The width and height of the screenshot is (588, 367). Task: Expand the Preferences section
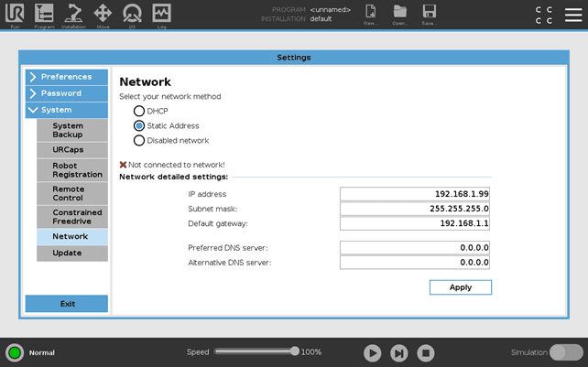click(x=67, y=77)
